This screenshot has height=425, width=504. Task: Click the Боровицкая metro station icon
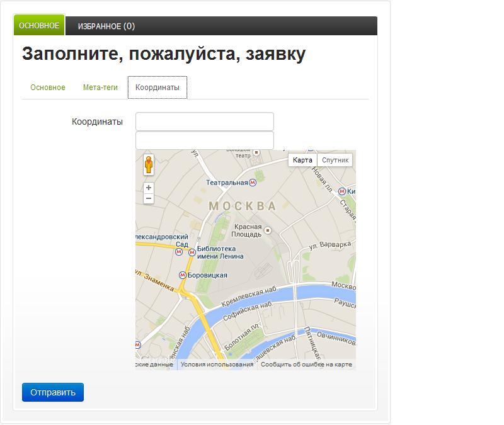(183, 275)
